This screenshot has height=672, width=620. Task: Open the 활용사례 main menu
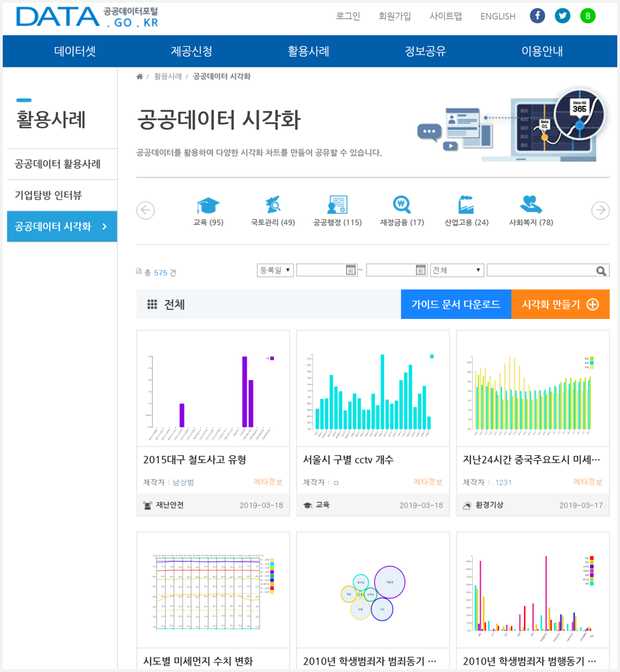click(309, 51)
